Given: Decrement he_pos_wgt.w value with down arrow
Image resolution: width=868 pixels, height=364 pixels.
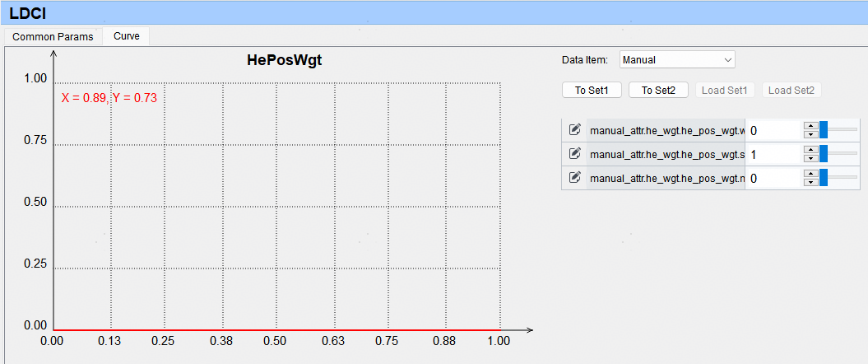Looking at the screenshot, I should [810, 134].
